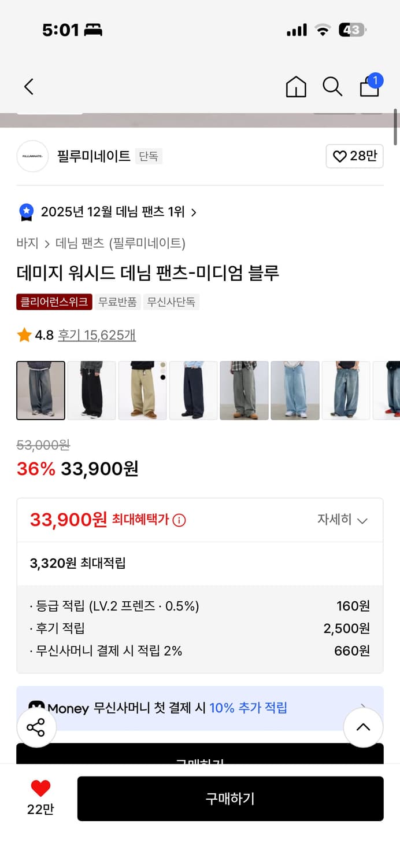Toggle the heart like button showing 28만
Viewport: 400px width, 868px height.
[354, 156]
